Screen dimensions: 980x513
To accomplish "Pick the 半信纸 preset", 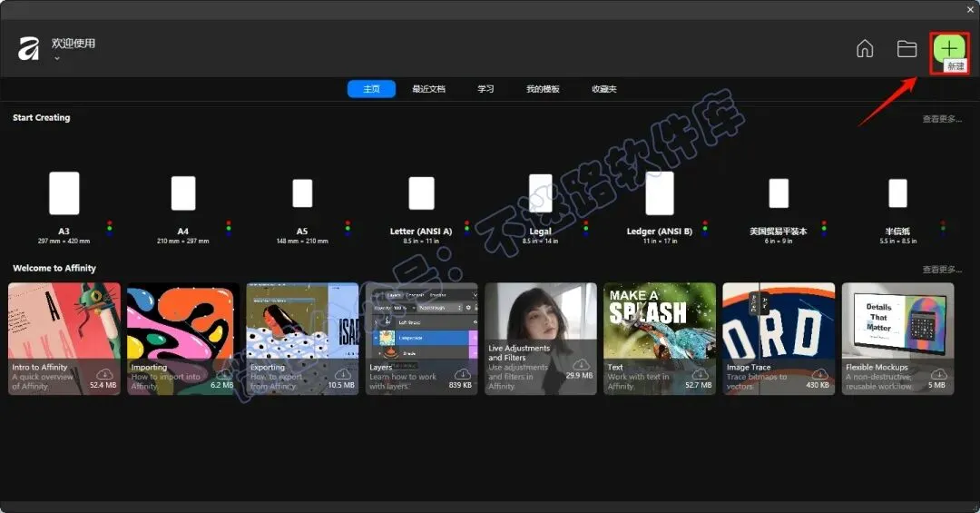I will coord(897,193).
